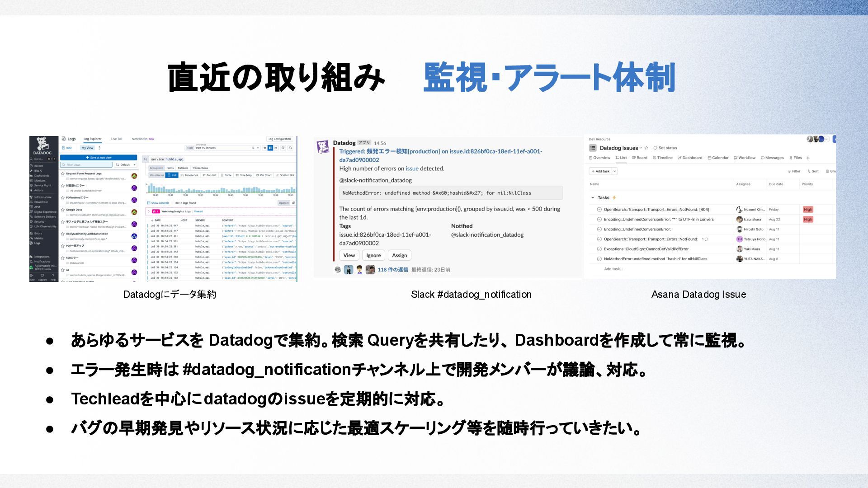Click the service:hubble_api log query field

pyautogui.click(x=222, y=159)
